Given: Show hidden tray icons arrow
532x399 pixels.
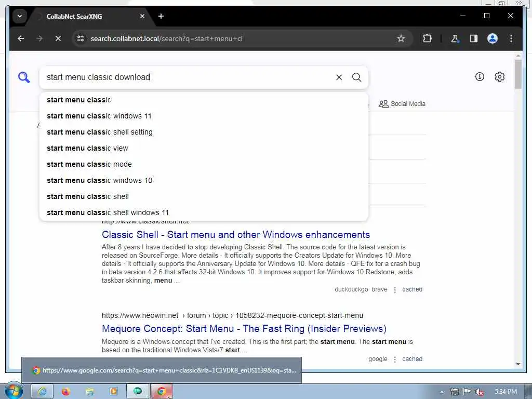Looking at the screenshot, I should (442, 392).
